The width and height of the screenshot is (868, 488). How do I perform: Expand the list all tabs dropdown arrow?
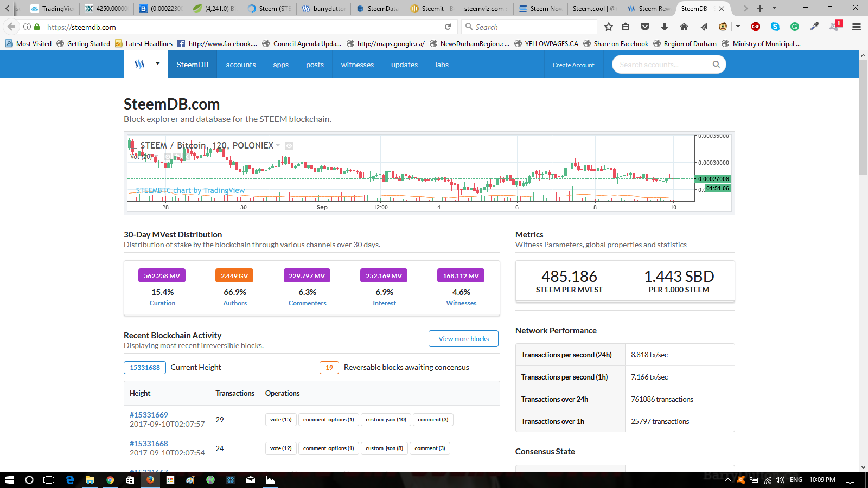point(774,9)
